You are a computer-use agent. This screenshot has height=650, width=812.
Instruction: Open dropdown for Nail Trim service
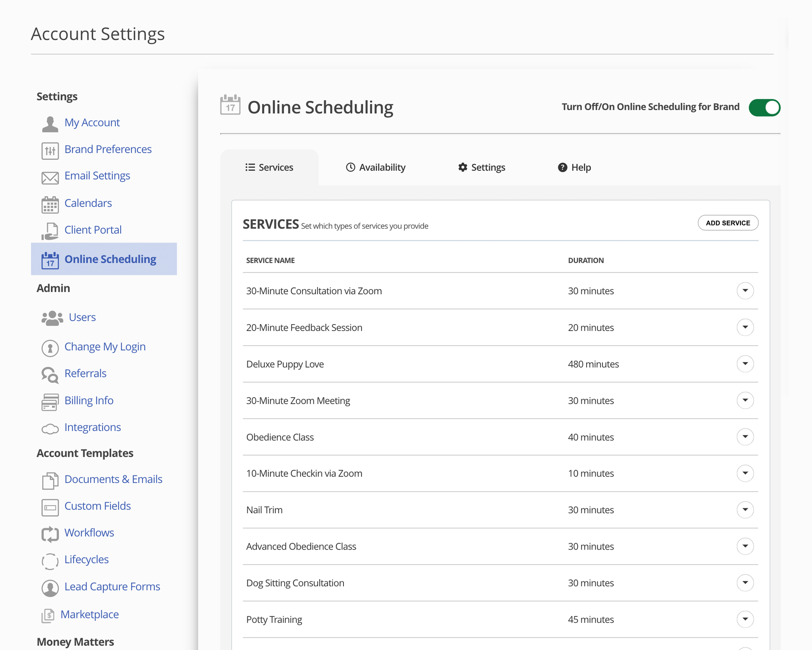pyautogui.click(x=745, y=509)
